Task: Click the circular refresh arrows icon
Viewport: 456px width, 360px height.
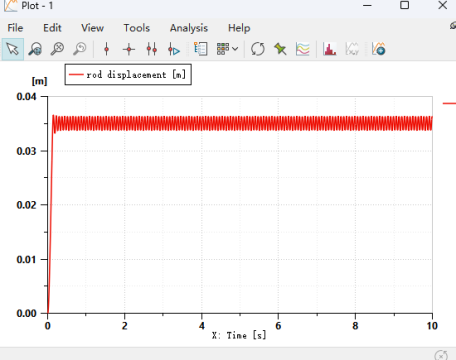Action: point(258,49)
